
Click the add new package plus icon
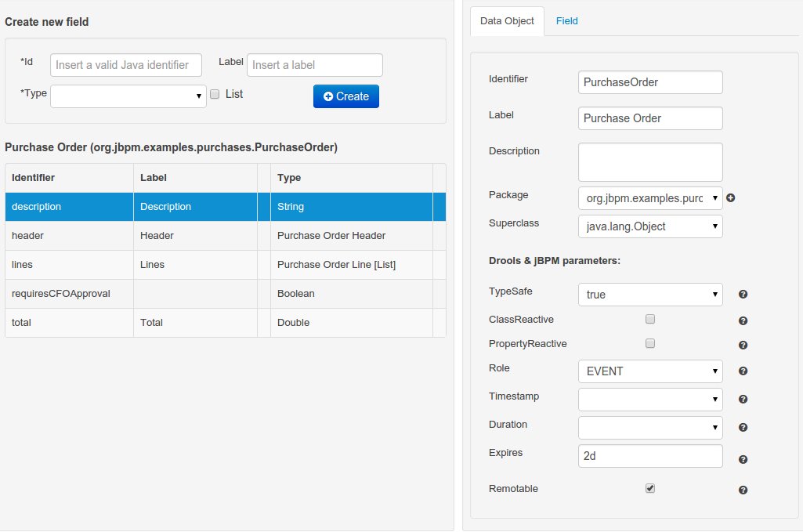click(x=731, y=198)
